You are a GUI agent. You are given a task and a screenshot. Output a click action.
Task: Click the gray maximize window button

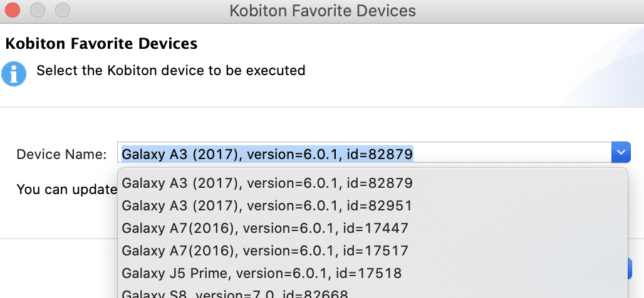[x=63, y=11]
